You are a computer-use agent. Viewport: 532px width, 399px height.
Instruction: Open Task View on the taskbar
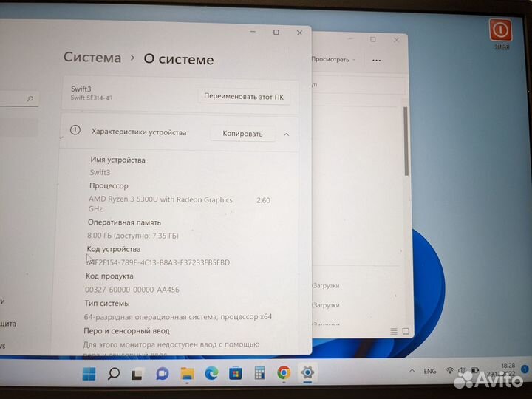[x=137, y=374]
